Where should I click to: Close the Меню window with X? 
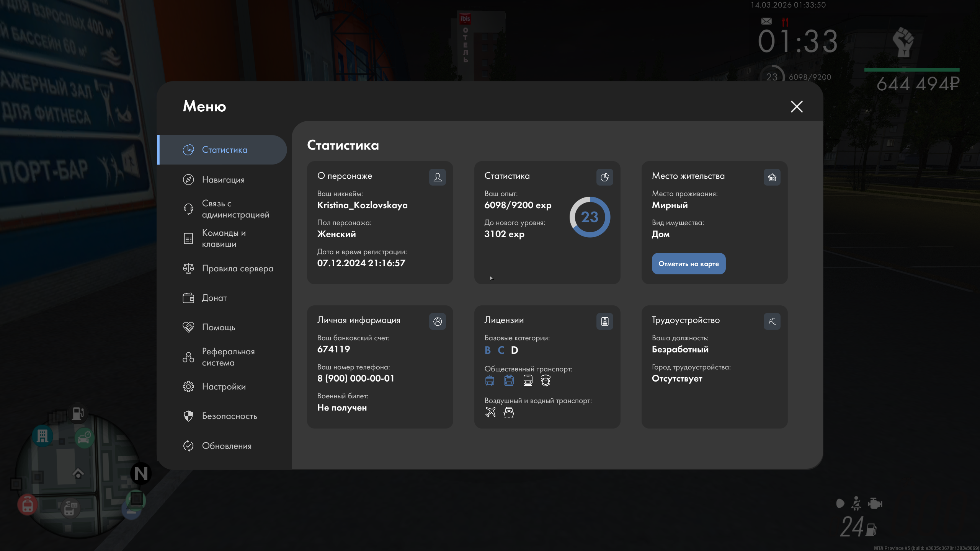796,106
